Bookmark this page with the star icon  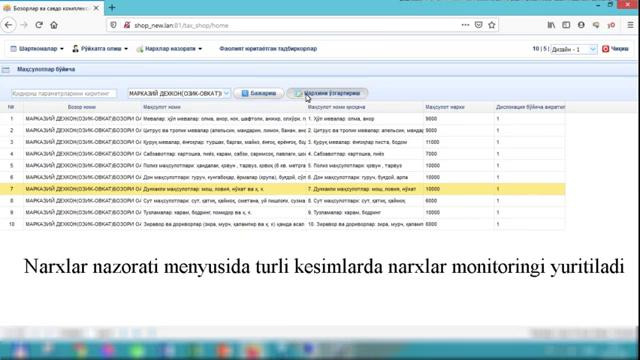point(492,25)
